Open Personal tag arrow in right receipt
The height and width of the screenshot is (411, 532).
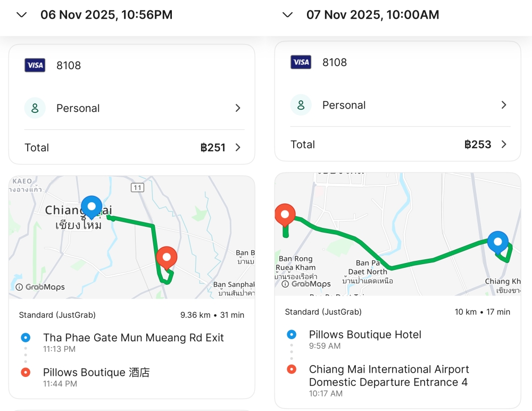click(x=504, y=105)
